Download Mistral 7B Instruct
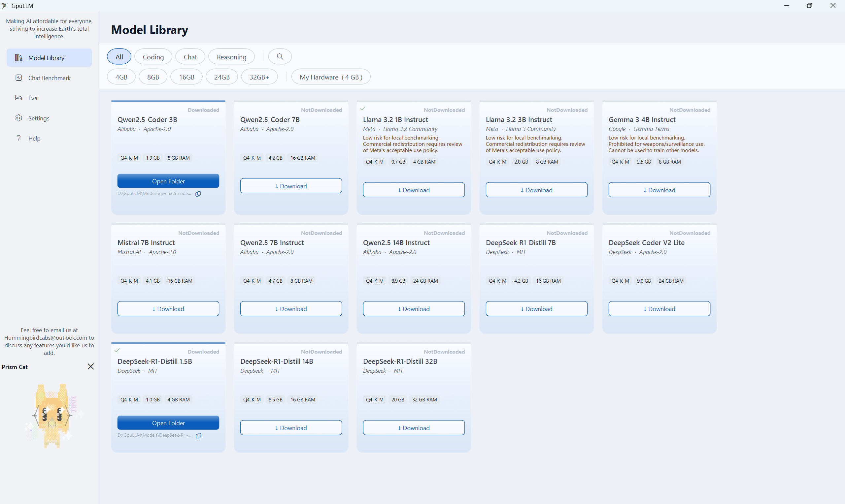This screenshot has height=504, width=845. pos(168,308)
